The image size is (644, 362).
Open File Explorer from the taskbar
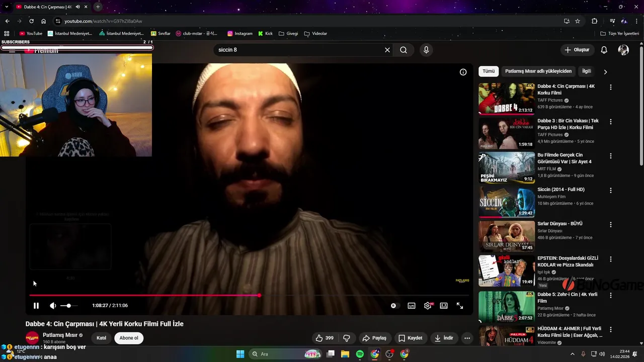tap(345, 354)
